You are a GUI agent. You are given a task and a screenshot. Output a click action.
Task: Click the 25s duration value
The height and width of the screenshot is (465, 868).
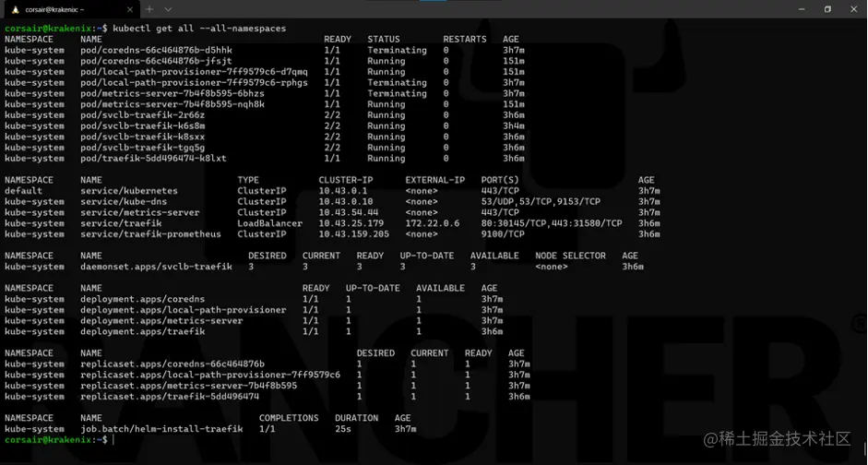point(343,429)
